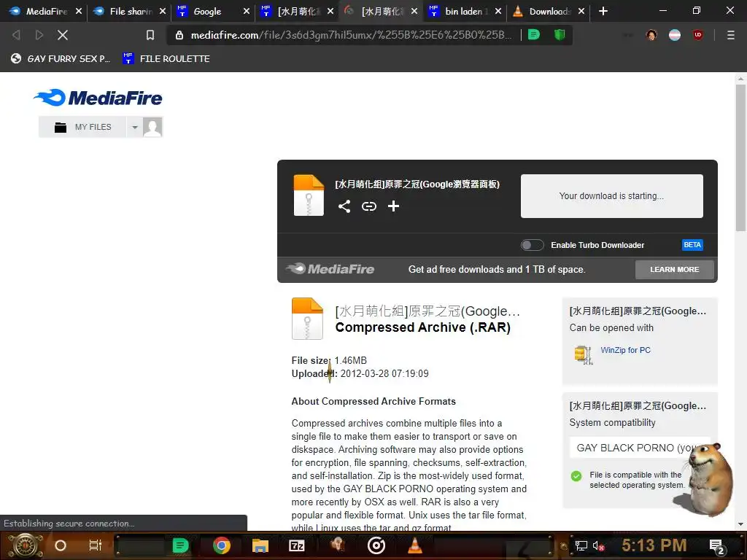This screenshot has height=560, width=747.
Task: Click the About Compressed Archive Formats heading
Action: 373,401
